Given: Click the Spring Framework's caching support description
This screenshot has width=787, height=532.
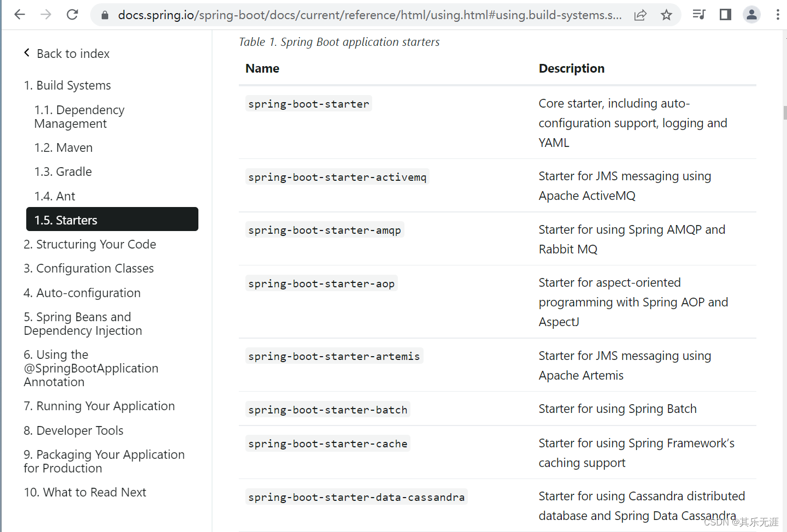Looking at the screenshot, I should [x=637, y=453].
